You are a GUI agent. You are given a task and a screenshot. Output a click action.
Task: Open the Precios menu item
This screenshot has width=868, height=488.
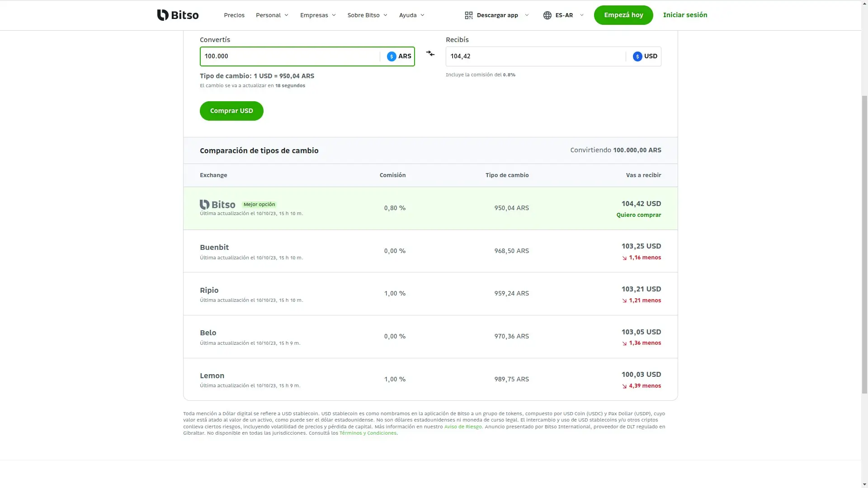pyautogui.click(x=234, y=15)
